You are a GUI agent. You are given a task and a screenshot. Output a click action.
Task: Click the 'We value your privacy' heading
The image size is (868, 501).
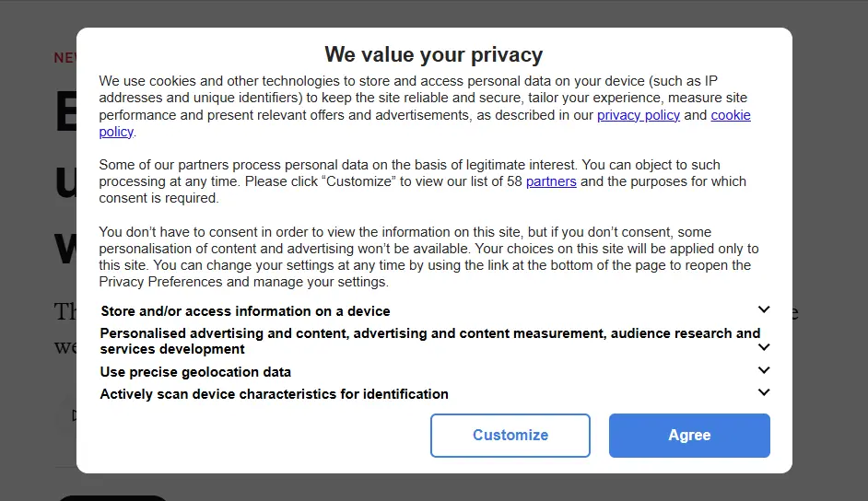(433, 54)
